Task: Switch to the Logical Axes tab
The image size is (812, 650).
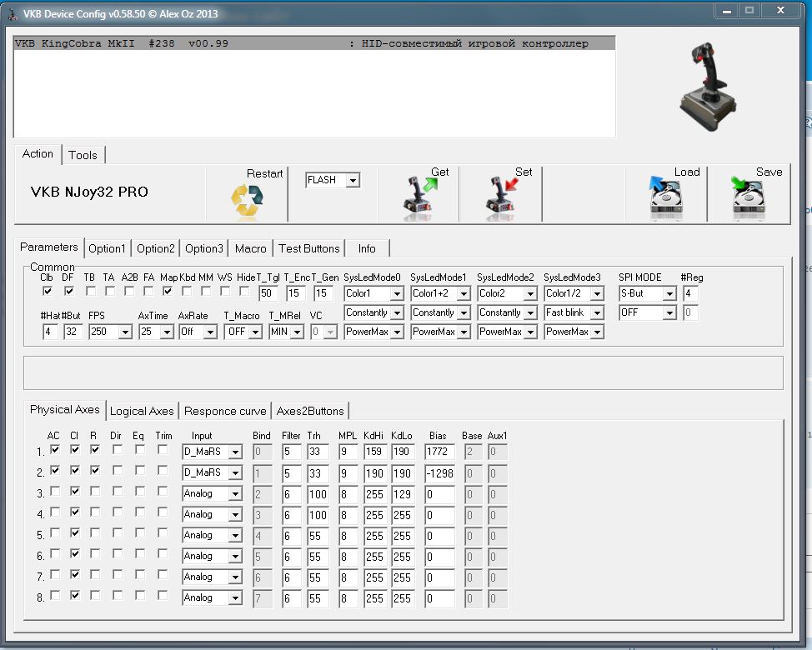Action: click(x=142, y=411)
